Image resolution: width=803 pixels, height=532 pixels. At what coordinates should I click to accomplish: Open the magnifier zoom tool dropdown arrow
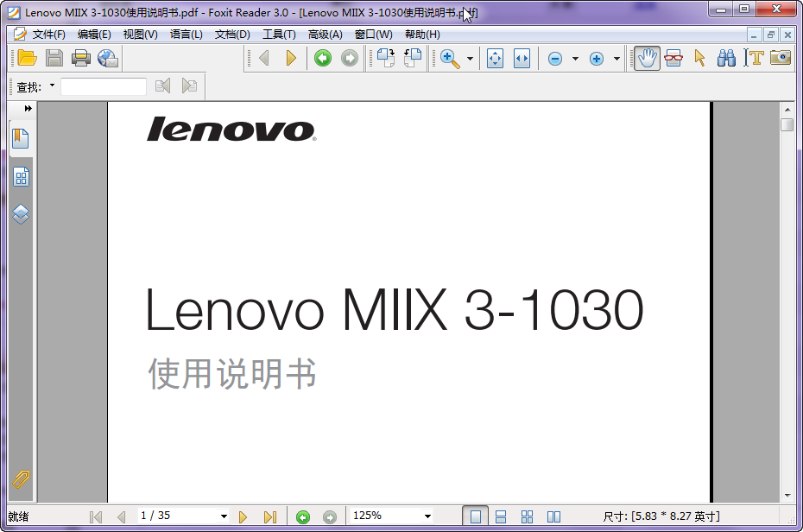pyautogui.click(x=470, y=59)
